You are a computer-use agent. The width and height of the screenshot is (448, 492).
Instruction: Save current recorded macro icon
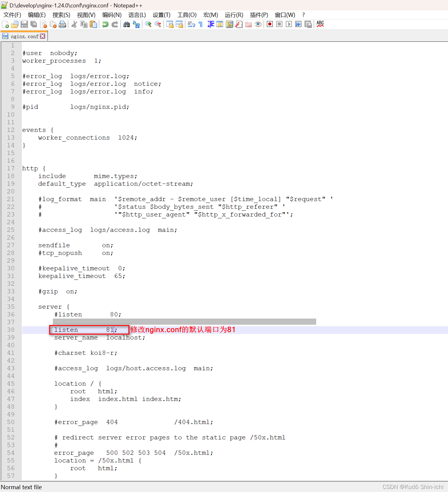pos(308,24)
